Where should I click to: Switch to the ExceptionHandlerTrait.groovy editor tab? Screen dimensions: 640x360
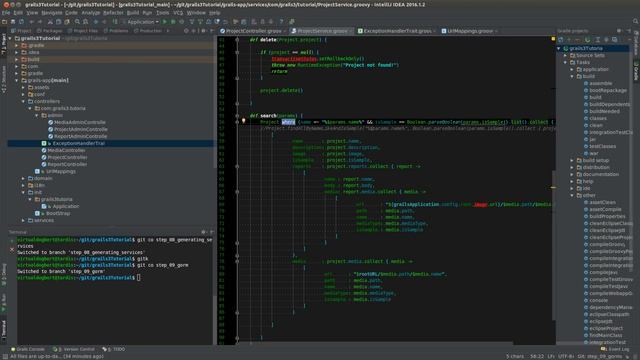396,31
